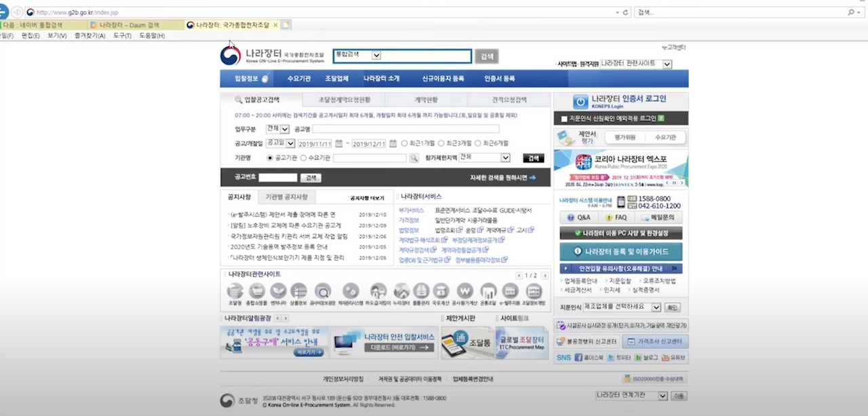Click the 이동 button beside 나라장터 연계기관
The height and width of the screenshot is (416, 868).
coord(679,396)
